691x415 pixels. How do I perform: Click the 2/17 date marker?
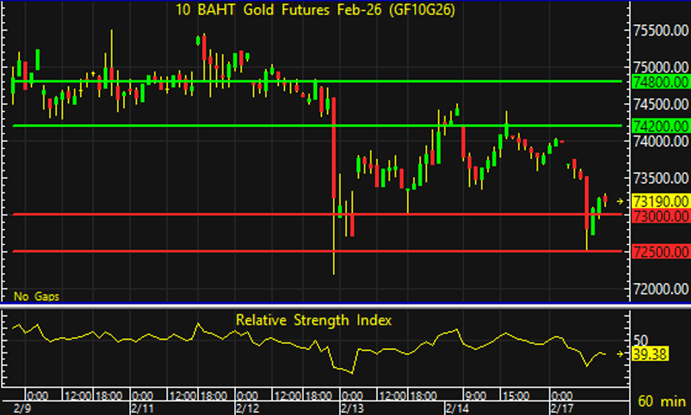click(565, 408)
